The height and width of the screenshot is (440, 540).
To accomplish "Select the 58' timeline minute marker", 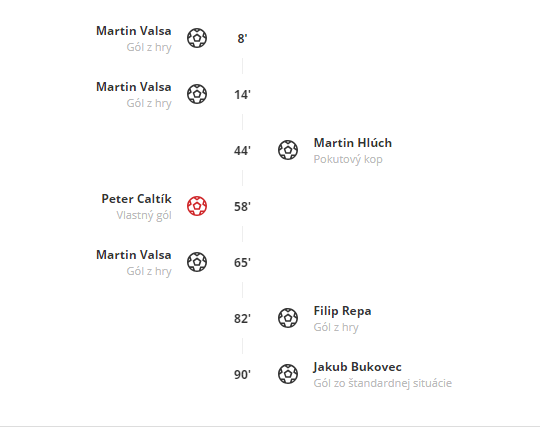I will [242, 207].
